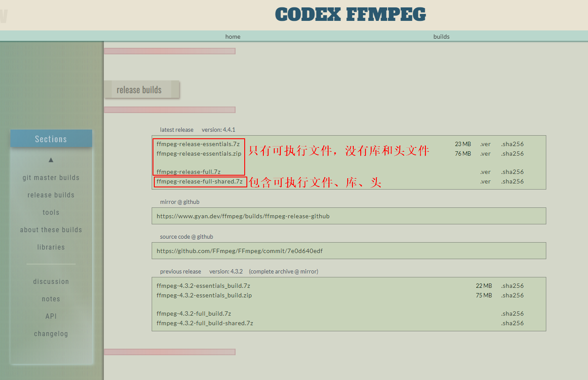Click the Sections panel header

coord(51,139)
